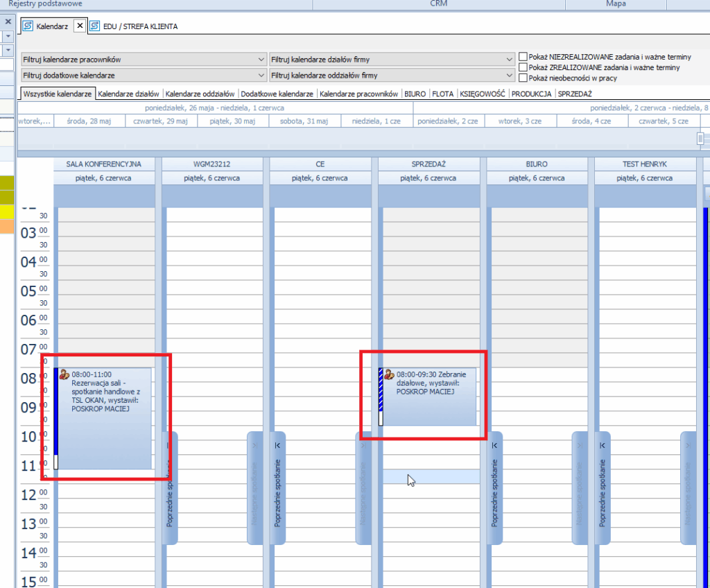This screenshot has width=710, height=588.
Task: Click the date navigator scroll handle at right
Action: tap(700, 139)
